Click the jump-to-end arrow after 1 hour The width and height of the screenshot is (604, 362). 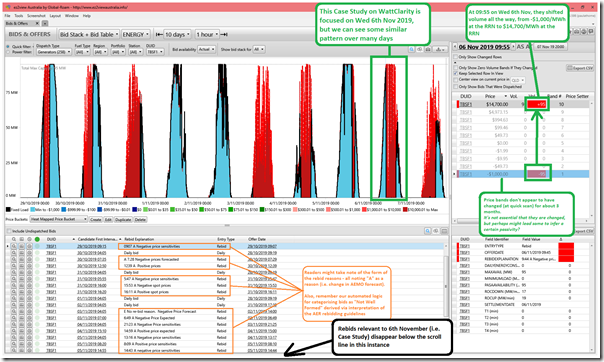[x=224, y=35]
